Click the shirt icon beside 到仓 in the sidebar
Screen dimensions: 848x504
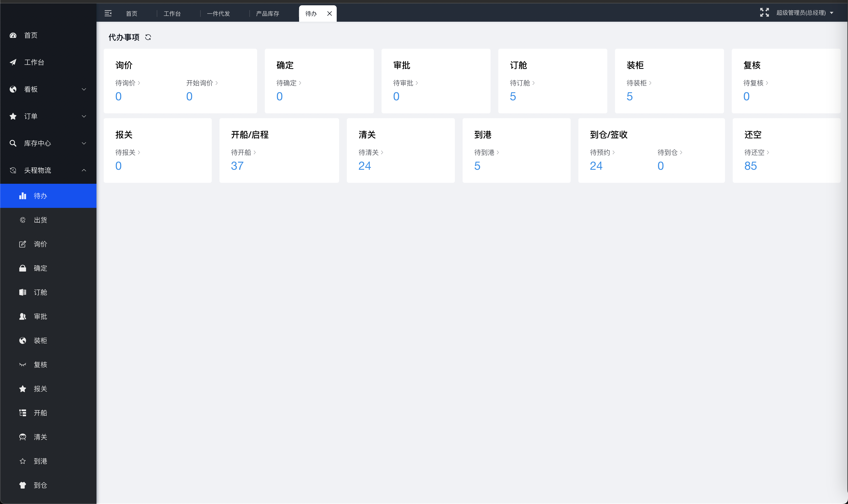pos(22,485)
